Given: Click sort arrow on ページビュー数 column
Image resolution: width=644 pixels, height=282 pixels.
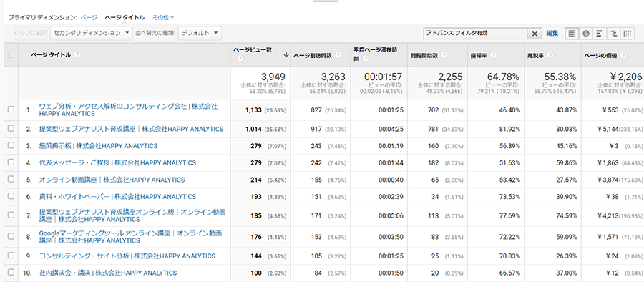Looking at the screenshot, I should [286, 55].
